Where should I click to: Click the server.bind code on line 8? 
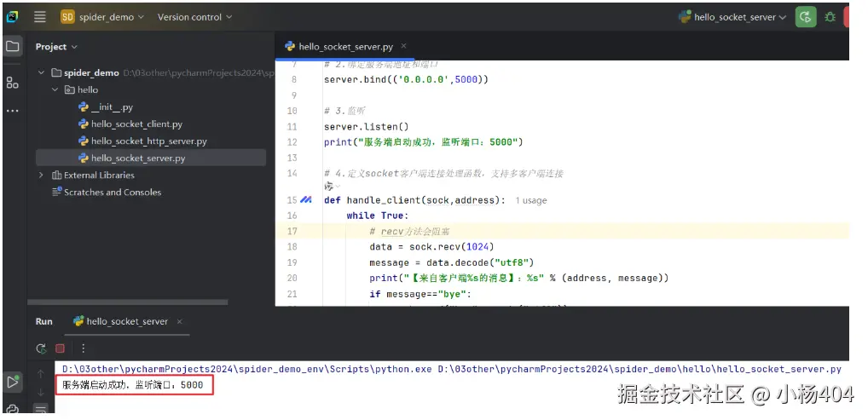pyautogui.click(x=407, y=79)
